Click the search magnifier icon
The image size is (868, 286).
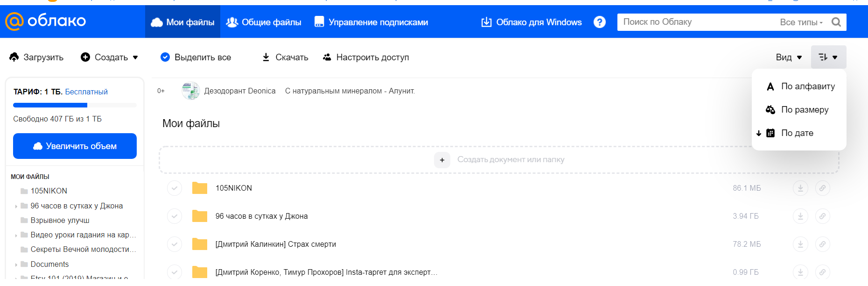click(x=836, y=22)
